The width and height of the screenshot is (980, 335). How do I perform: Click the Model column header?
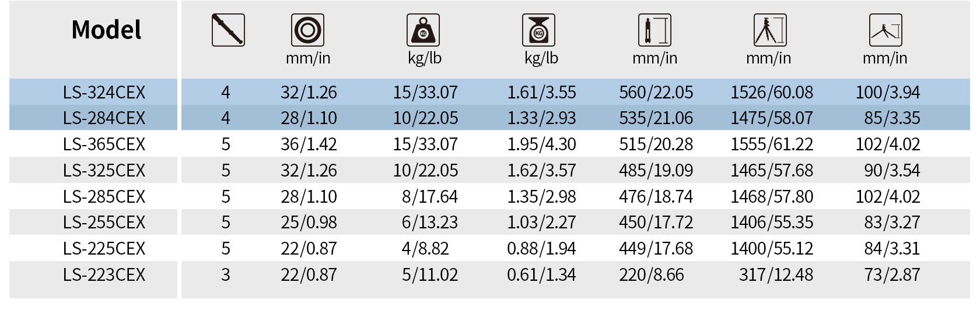[106, 30]
